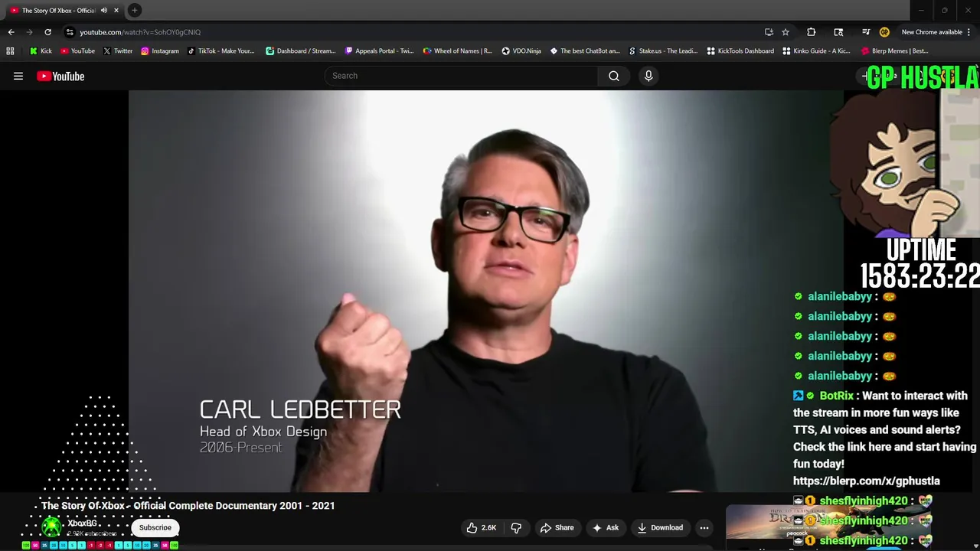Open Blerp Memes bookmark
The width and height of the screenshot is (980, 551).
(894, 51)
